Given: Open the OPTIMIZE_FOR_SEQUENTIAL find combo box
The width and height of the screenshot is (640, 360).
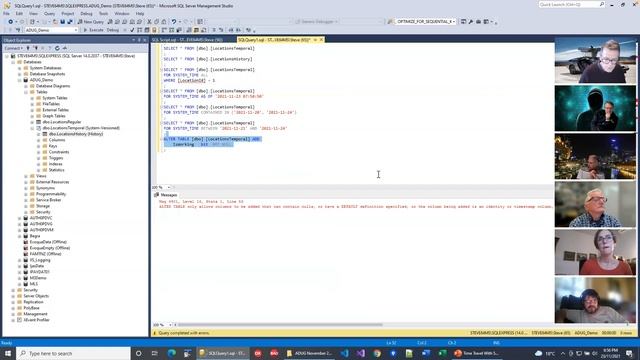Looking at the screenshot, I should (425, 22).
